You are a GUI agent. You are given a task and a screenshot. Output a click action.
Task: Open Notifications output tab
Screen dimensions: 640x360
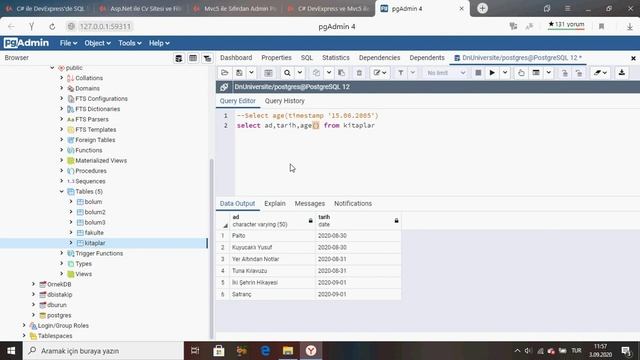tap(353, 203)
